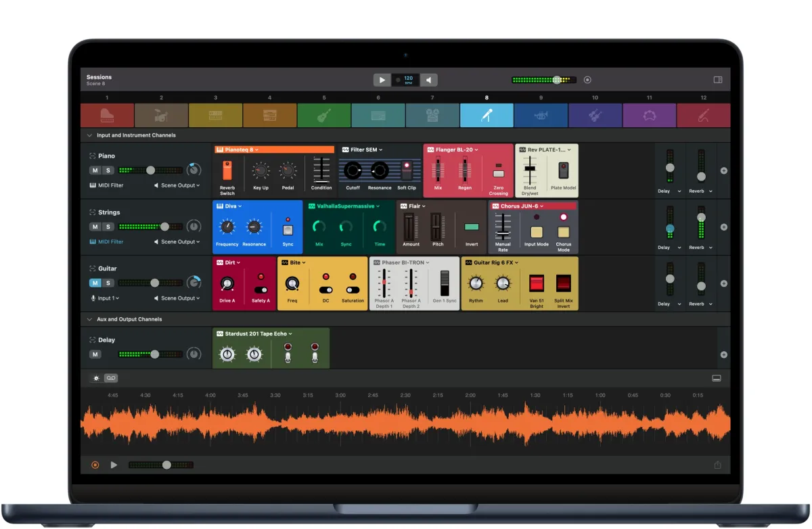This screenshot has height=529, width=812.
Task: Click the Reverb Switch in Pianoteq 8
Action: point(227,171)
